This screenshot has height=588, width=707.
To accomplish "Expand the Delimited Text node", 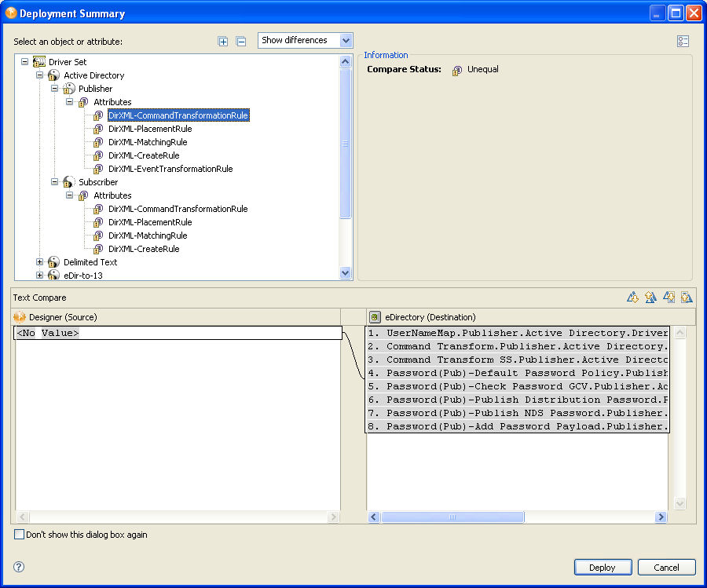I will coord(40,261).
